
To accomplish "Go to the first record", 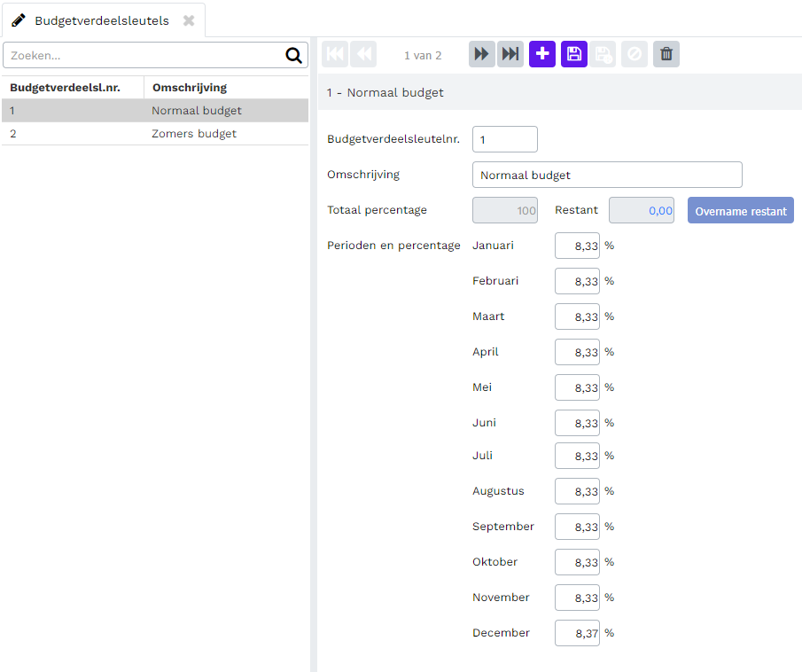I will [335, 54].
